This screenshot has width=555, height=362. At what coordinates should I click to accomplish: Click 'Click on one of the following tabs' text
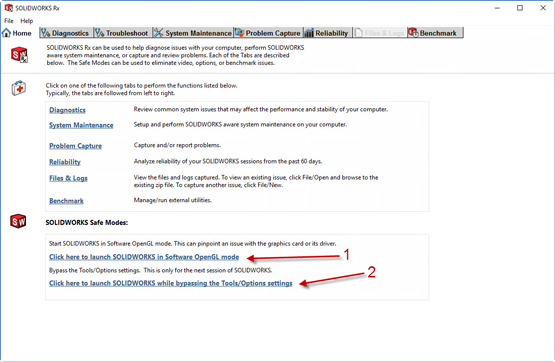(142, 89)
